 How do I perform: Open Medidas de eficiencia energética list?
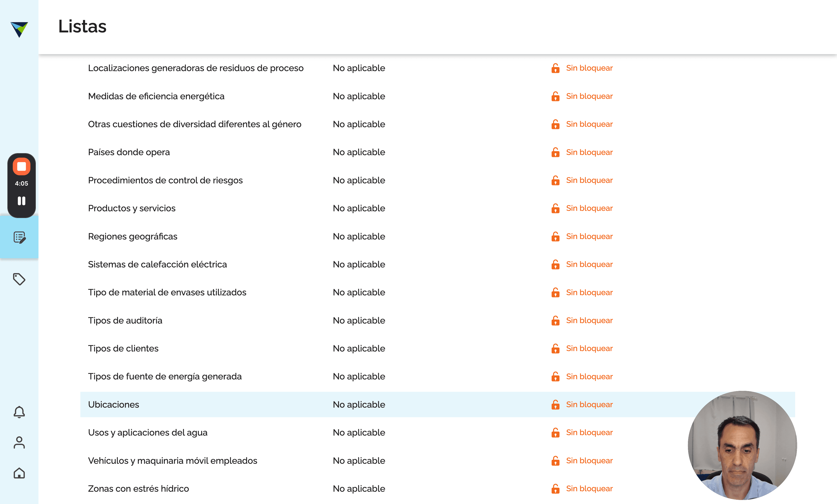click(156, 96)
